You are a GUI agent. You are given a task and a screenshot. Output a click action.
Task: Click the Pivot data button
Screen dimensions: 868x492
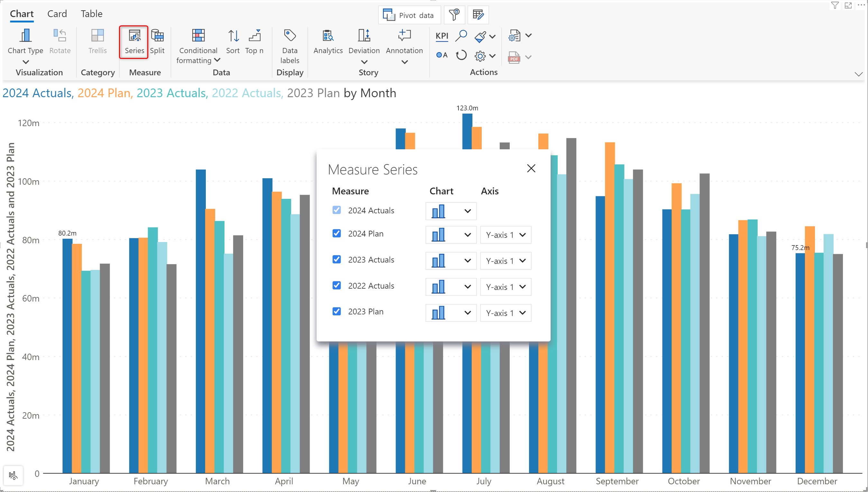[409, 15]
